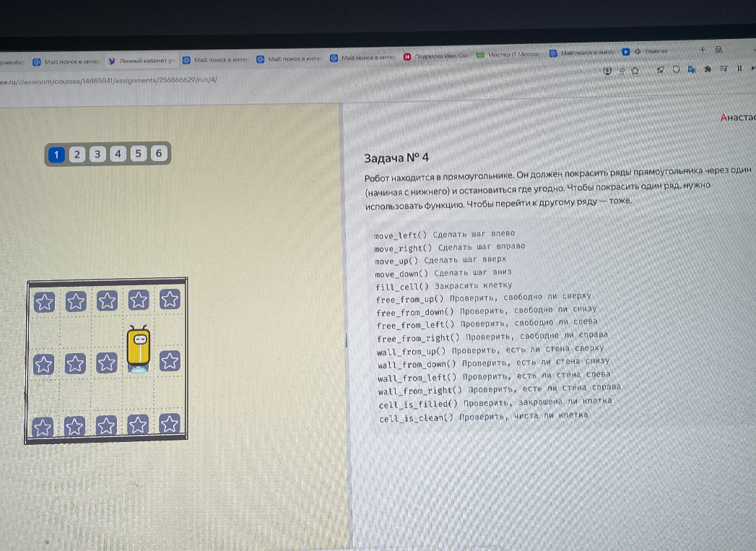
Task: Switch to the Мистер И Миссис tab
Action: coord(508,54)
